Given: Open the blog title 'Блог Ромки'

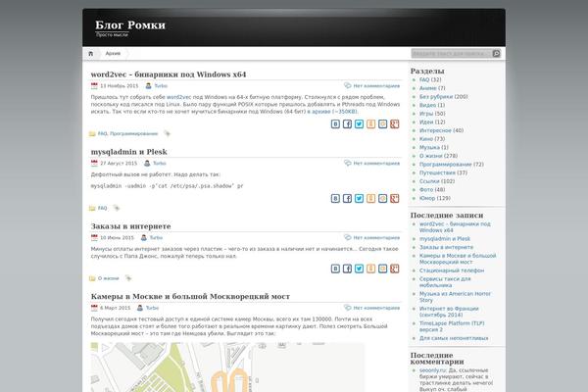Looking at the screenshot, I should tap(130, 25).
